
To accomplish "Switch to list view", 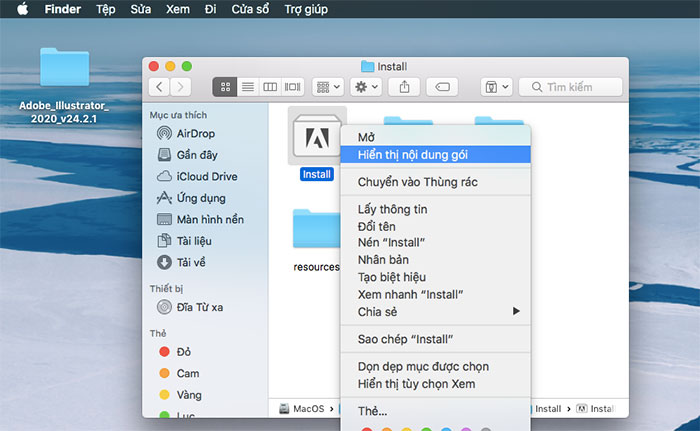I will click(x=248, y=87).
